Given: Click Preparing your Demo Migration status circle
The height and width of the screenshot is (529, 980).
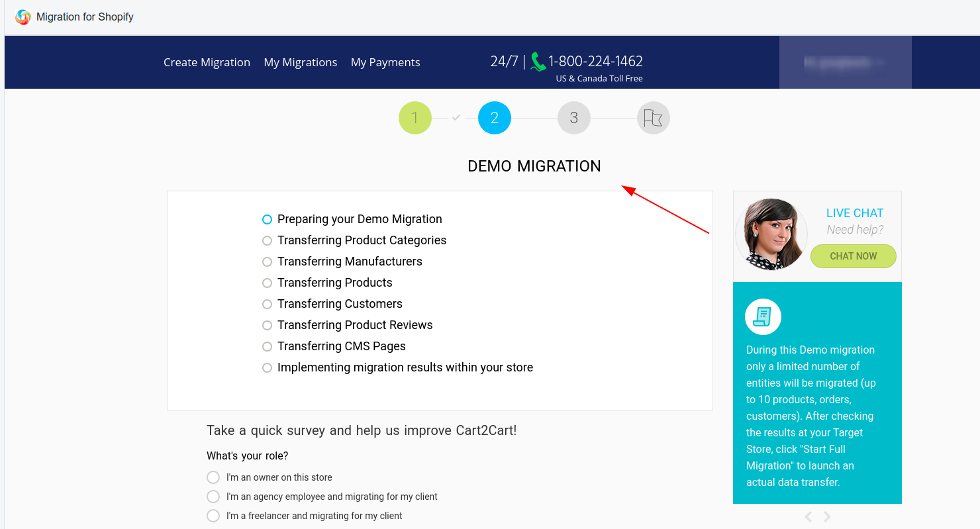Looking at the screenshot, I should [268, 219].
